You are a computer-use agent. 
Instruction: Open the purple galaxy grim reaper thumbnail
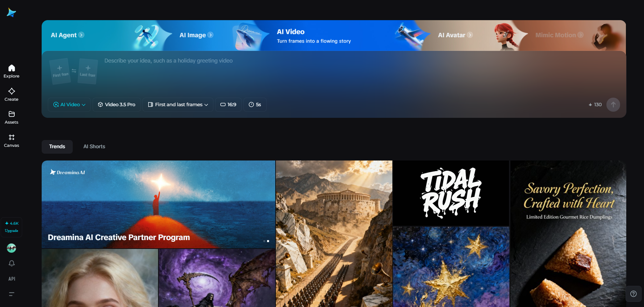pos(217,278)
